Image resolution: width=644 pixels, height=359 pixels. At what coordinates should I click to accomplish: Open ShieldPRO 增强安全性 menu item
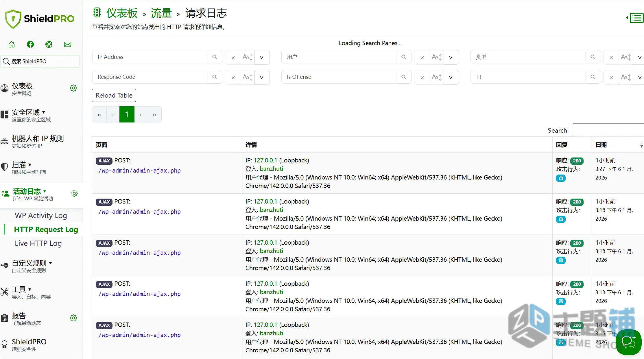pyautogui.click(x=29, y=345)
